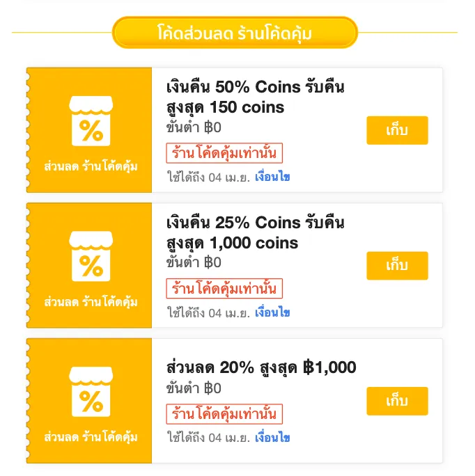Image resolution: width=475 pixels, height=476 pixels.
Task: Open เงื่อนไข link for 25% Coins voucher
Action: (x=272, y=312)
